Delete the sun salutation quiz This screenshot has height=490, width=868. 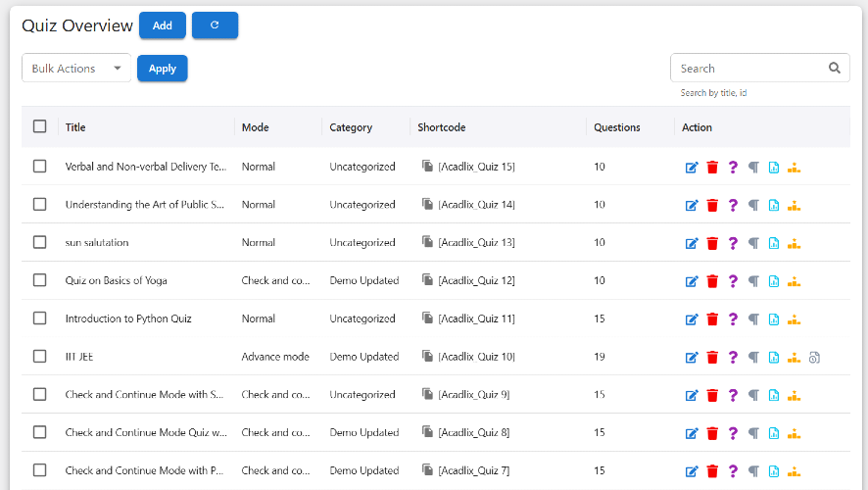coord(712,243)
